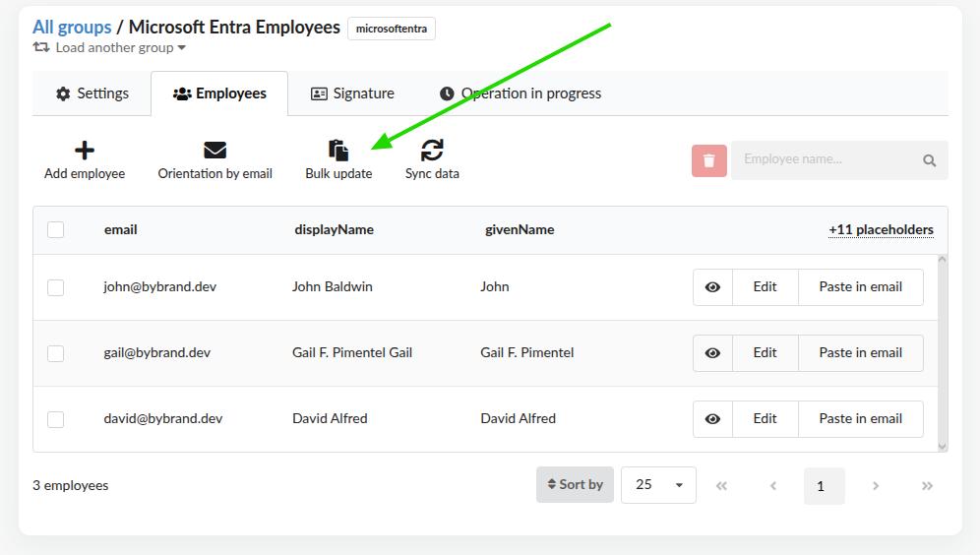Check the john@bybrand.dev row checkbox
Image resolution: width=980 pixels, height=555 pixels.
(x=56, y=287)
